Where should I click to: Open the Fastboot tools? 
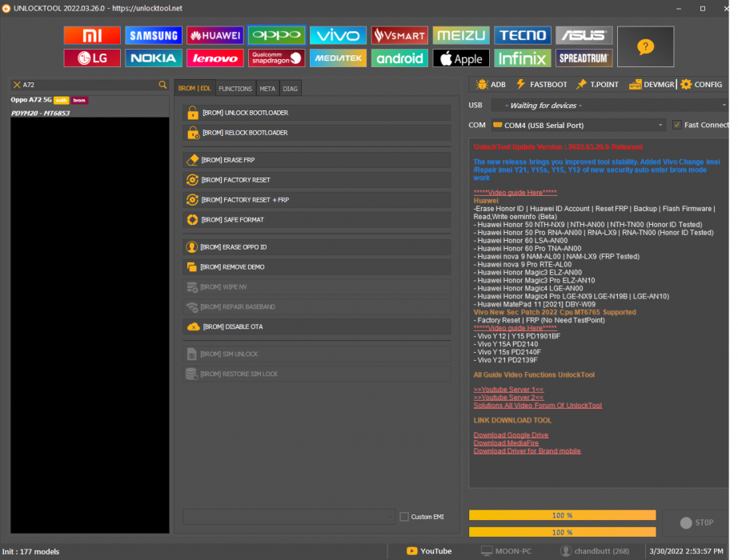[541, 84]
